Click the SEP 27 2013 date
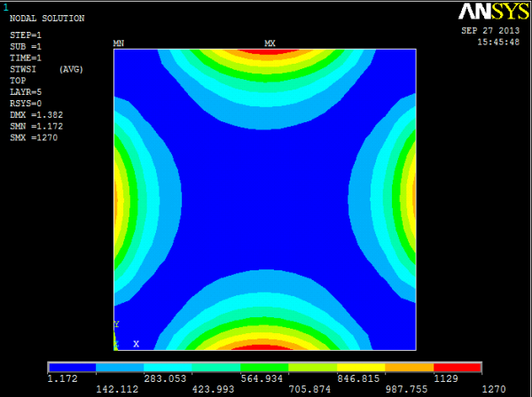This screenshot has width=532, height=397. (x=490, y=30)
